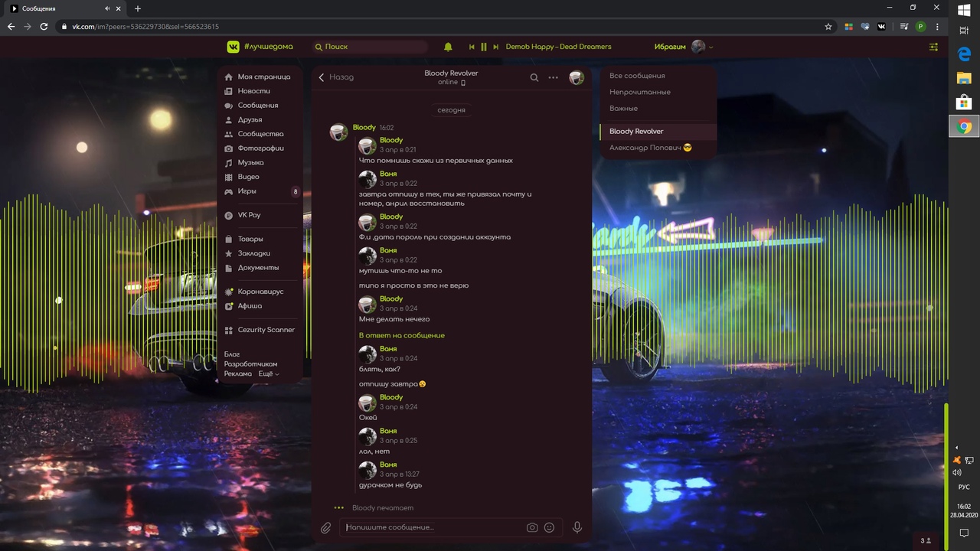Open 'Друзья' in the left sidebar
Image resolution: width=980 pixels, height=551 pixels.
(250, 120)
